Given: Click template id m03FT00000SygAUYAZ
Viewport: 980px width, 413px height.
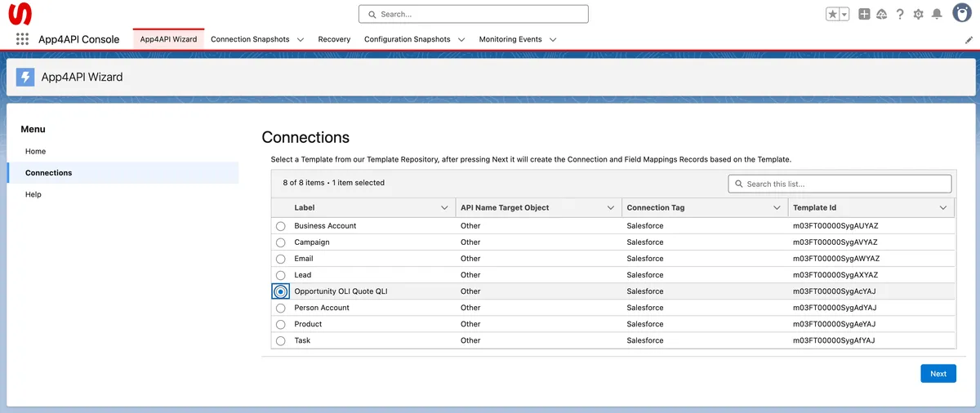Looking at the screenshot, I should tap(835, 226).
